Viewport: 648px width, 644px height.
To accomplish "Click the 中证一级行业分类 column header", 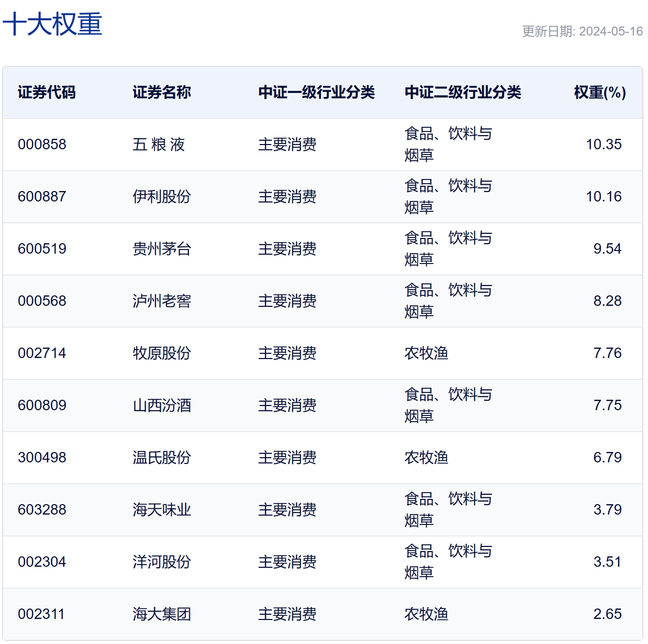I will point(317,92).
